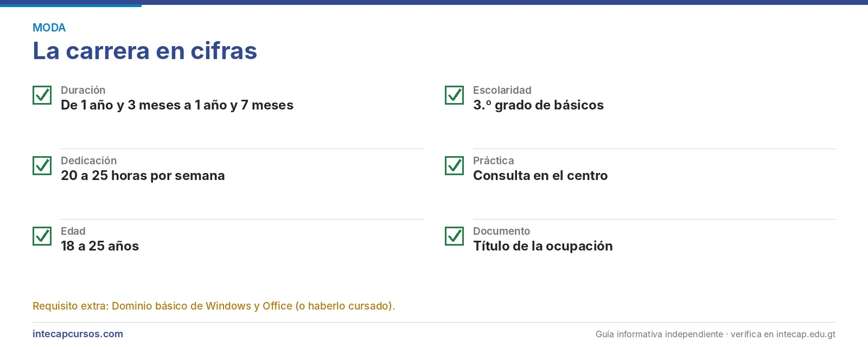Click the 'verifica en intecap.edu.gt' footer text
The width and height of the screenshot is (868, 347).
[783, 334]
